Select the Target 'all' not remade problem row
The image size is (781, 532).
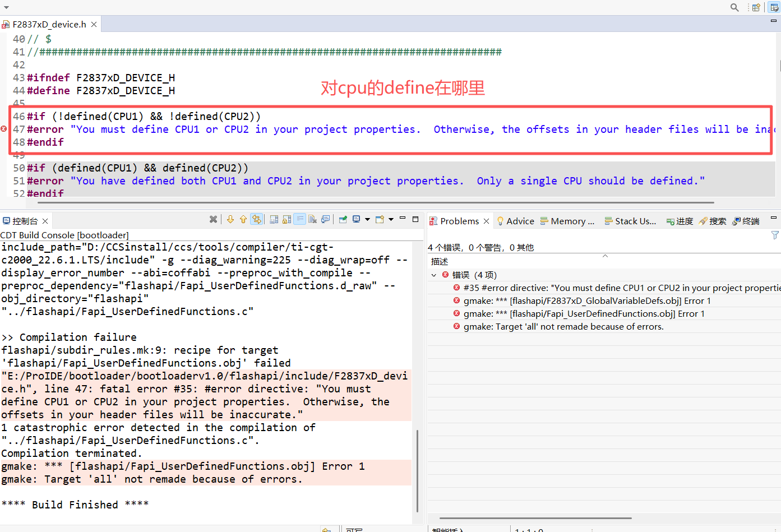pyautogui.click(x=604, y=327)
